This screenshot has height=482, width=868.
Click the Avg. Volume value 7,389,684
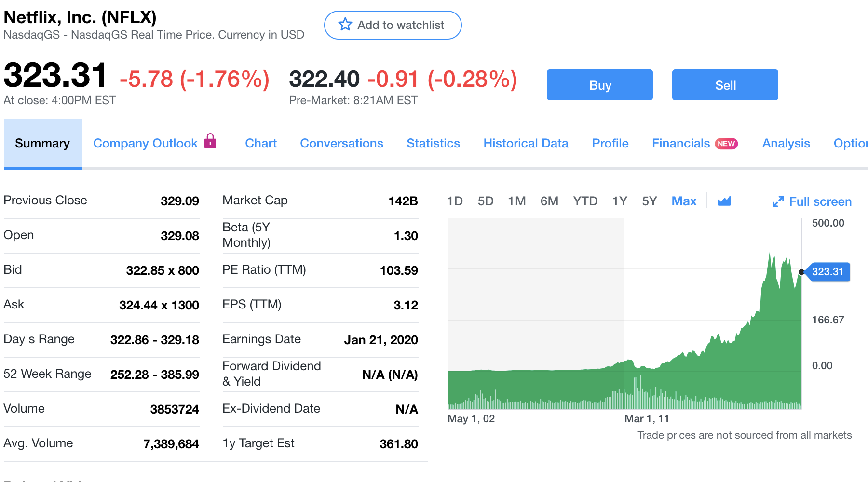171,444
